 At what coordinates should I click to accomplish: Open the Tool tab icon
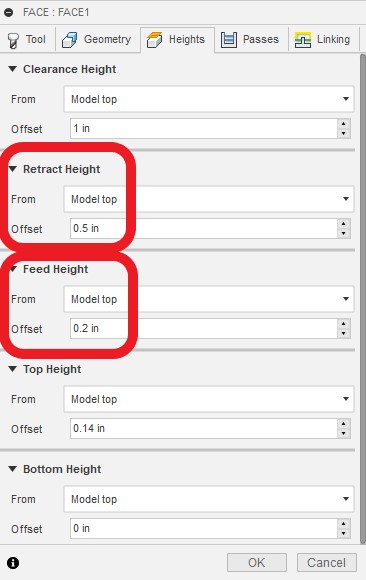pyautogui.click(x=13, y=40)
